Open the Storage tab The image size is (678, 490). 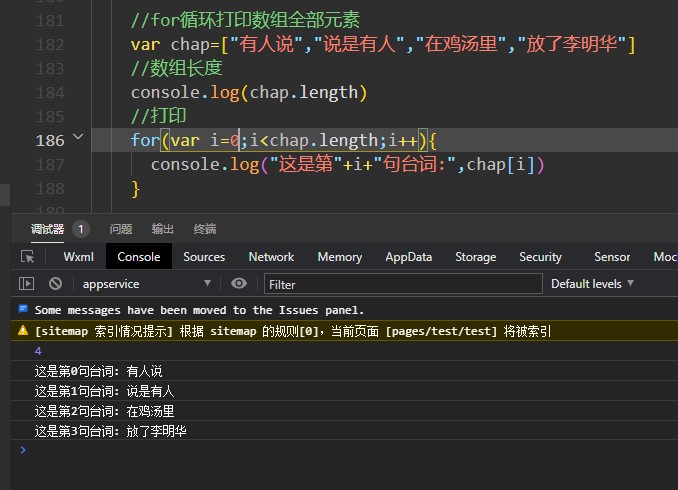coord(476,257)
